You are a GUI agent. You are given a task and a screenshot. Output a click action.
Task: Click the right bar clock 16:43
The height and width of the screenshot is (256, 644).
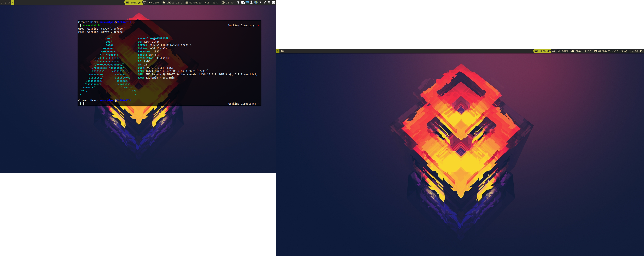pyautogui.click(x=637, y=51)
